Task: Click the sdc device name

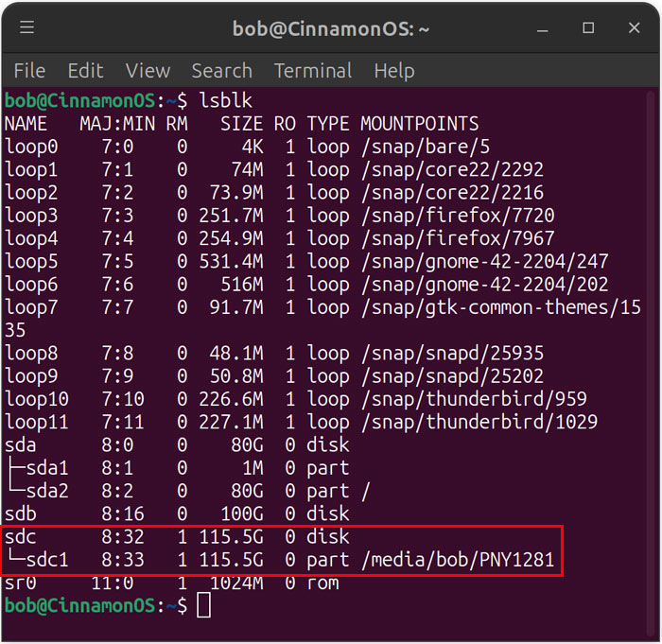Action: (20, 537)
